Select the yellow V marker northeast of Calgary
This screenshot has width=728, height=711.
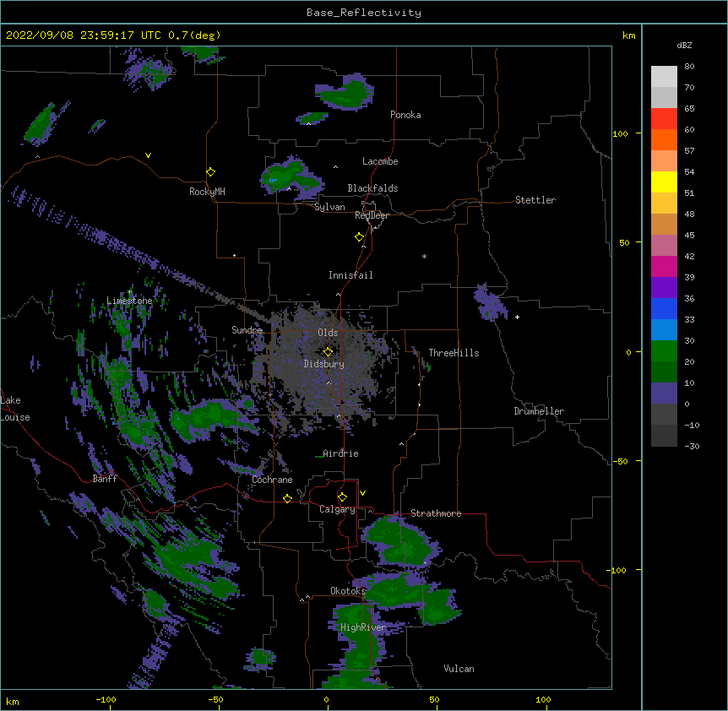point(362,493)
